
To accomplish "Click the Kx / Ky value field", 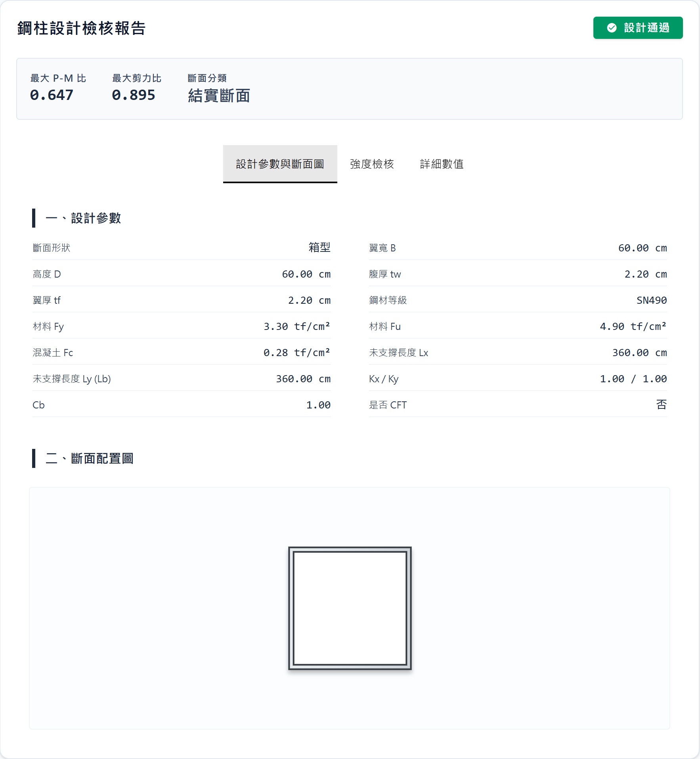I will 633,379.
